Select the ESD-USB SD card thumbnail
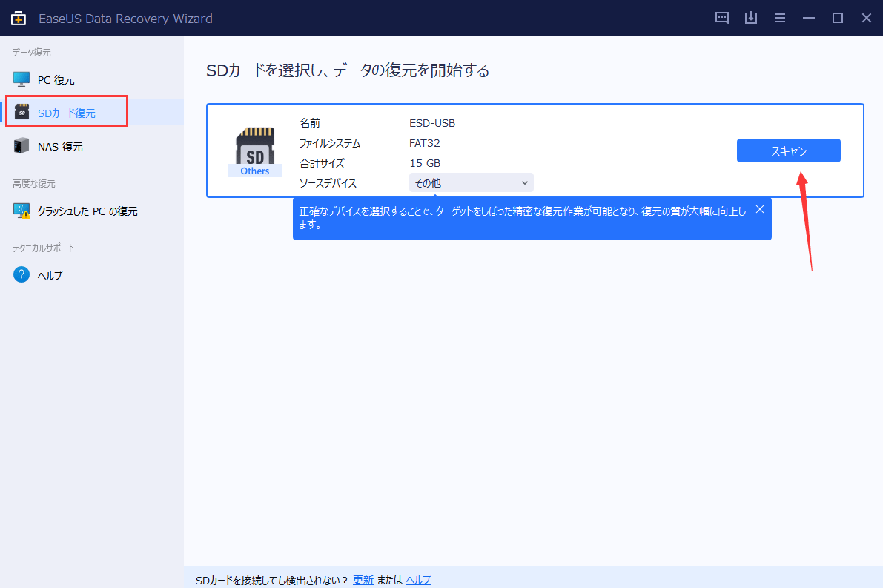 click(255, 147)
